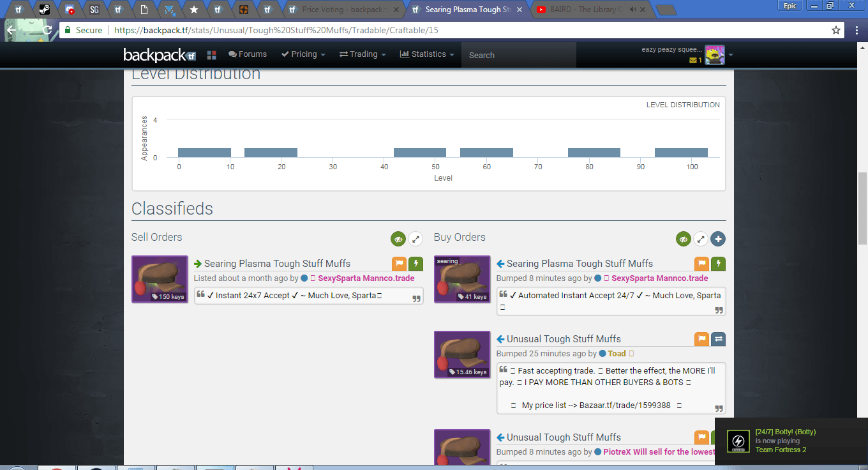Screen dimensions: 868x470
Task: Click the Epic profile button in title bar
Action: [790, 5]
